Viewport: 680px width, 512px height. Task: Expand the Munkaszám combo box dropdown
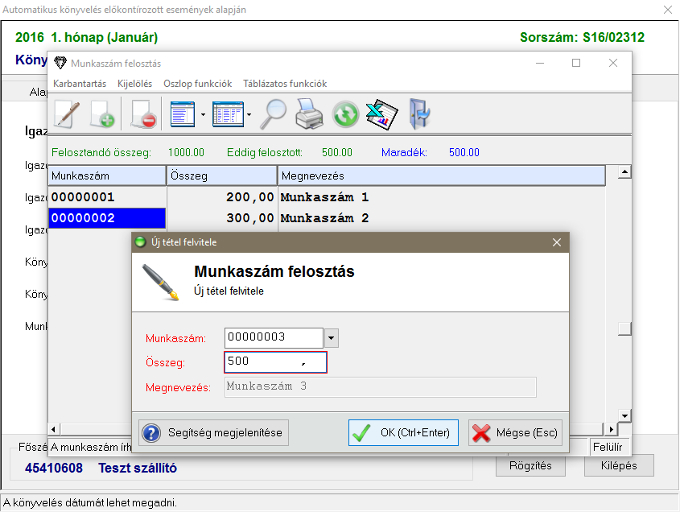pos(332,338)
